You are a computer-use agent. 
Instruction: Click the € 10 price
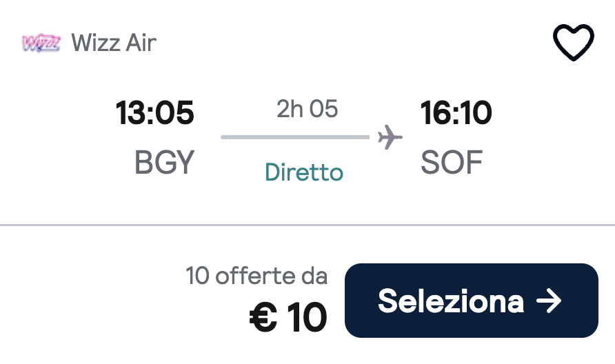288,317
